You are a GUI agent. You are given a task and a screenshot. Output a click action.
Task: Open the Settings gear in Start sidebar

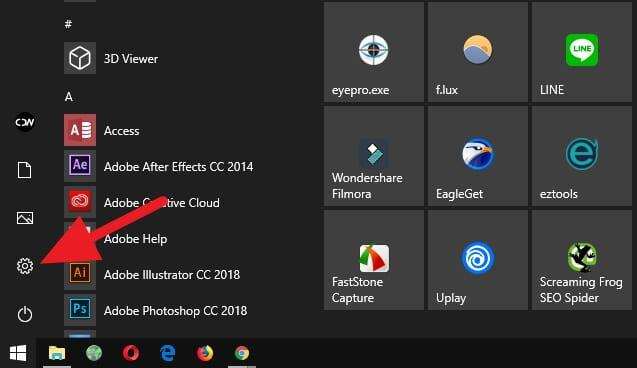click(25, 266)
